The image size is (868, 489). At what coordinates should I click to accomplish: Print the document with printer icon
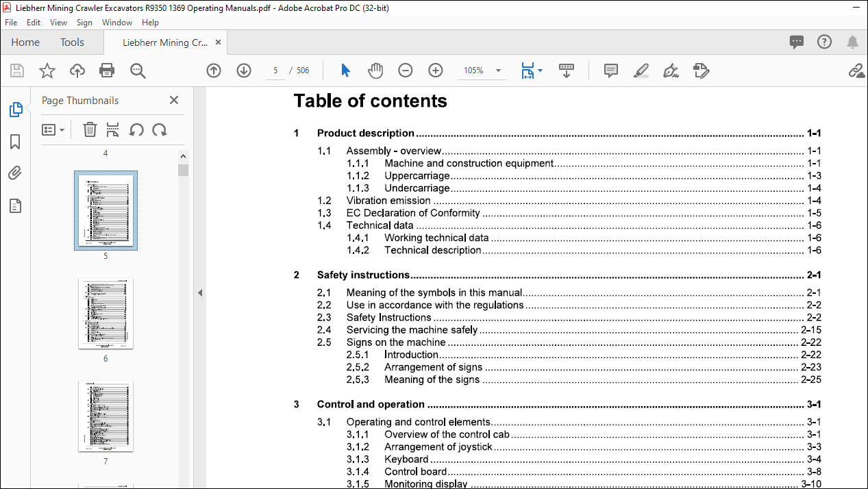click(107, 71)
